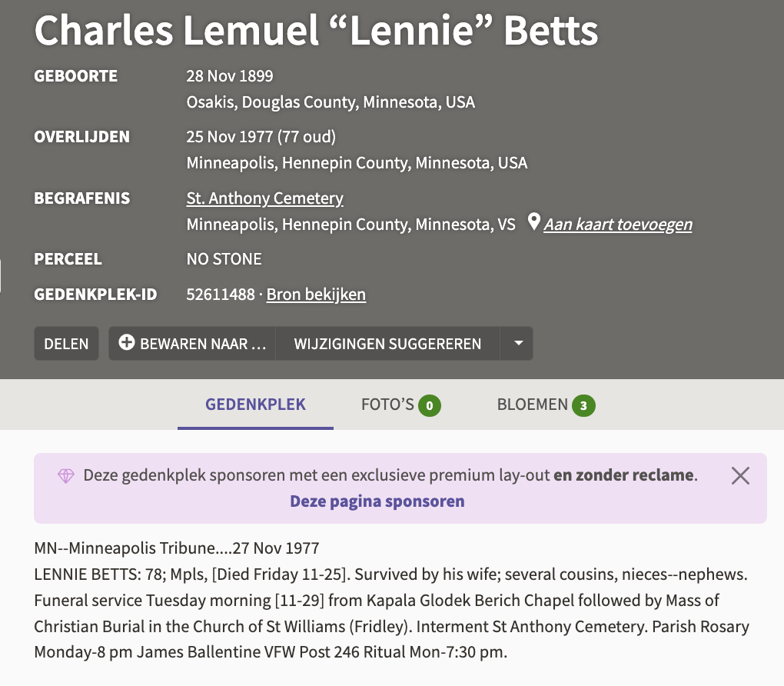Image resolution: width=784 pixels, height=686 pixels.
Task: Open the St. Anthony Cemetery link
Action: pos(264,198)
